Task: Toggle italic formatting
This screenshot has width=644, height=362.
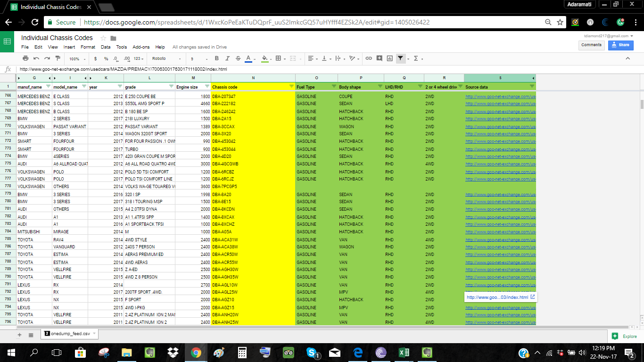Action: coord(227,58)
